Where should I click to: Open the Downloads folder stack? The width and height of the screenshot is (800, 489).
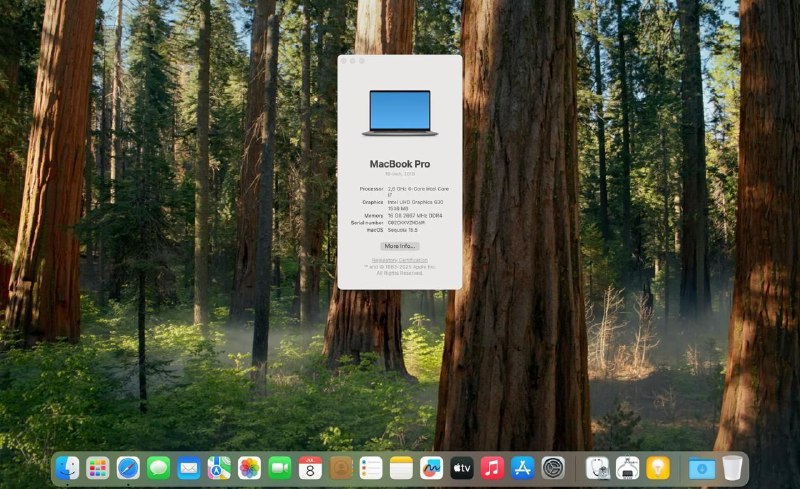(702, 468)
